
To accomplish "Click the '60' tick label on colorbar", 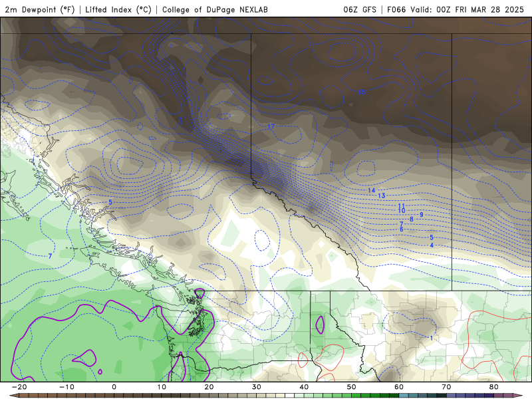I will [x=399, y=387].
